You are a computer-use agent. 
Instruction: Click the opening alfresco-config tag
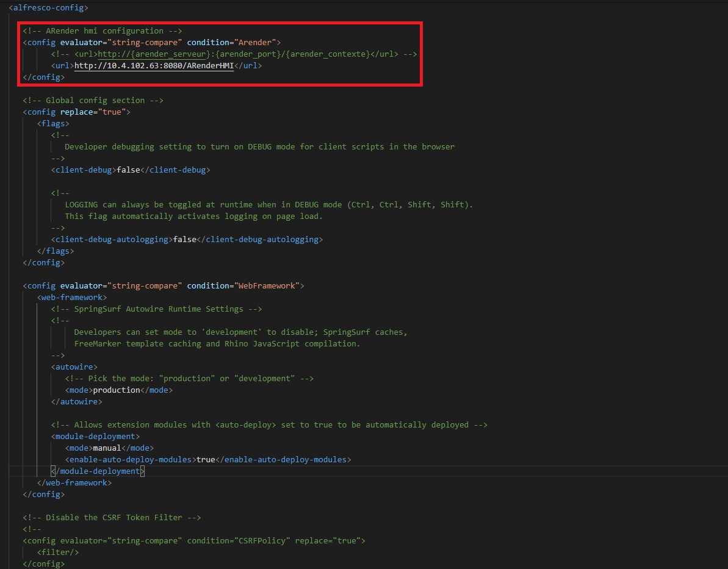click(x=48, y=8)
